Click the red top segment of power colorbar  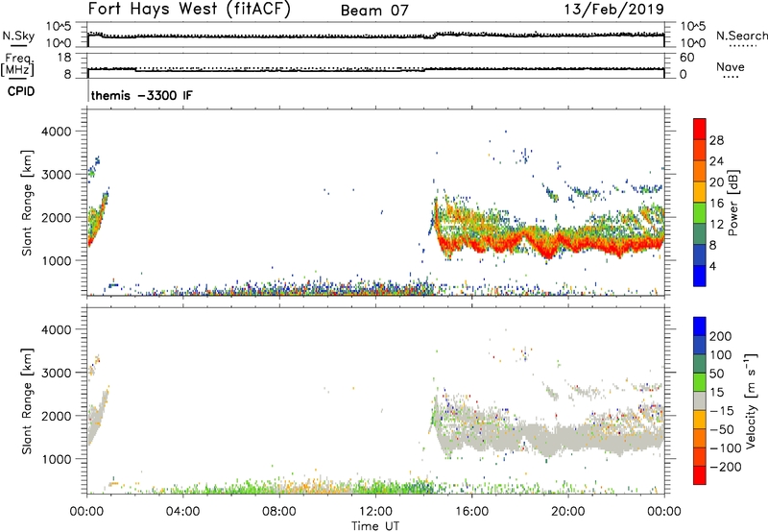pyautogui.click(x=700, y=129)
